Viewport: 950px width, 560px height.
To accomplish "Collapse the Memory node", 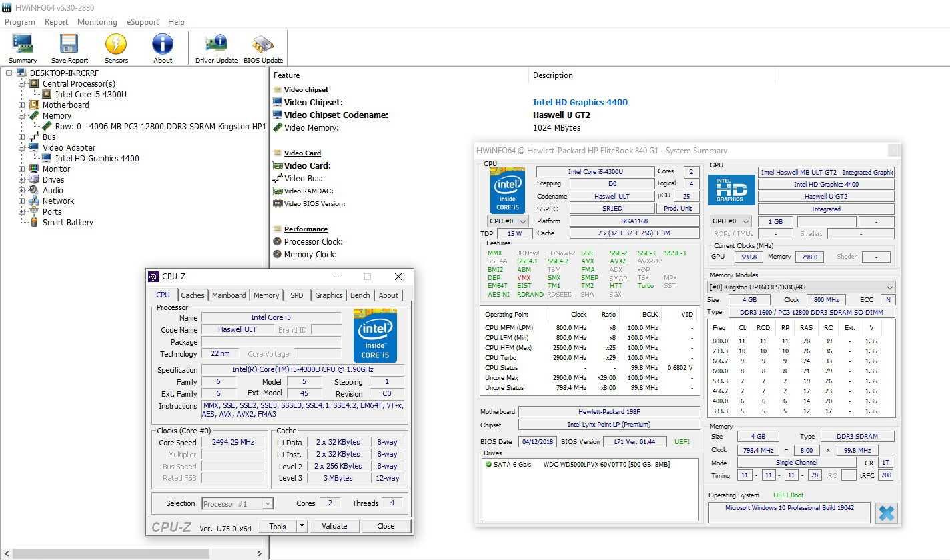I will (22, 116).
